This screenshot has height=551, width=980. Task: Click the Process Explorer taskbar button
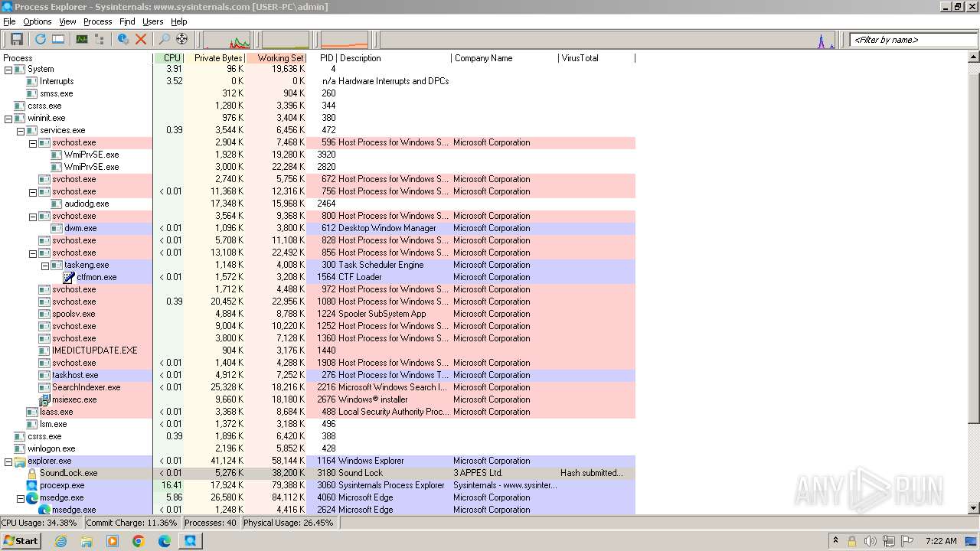[x=191, y=541]
